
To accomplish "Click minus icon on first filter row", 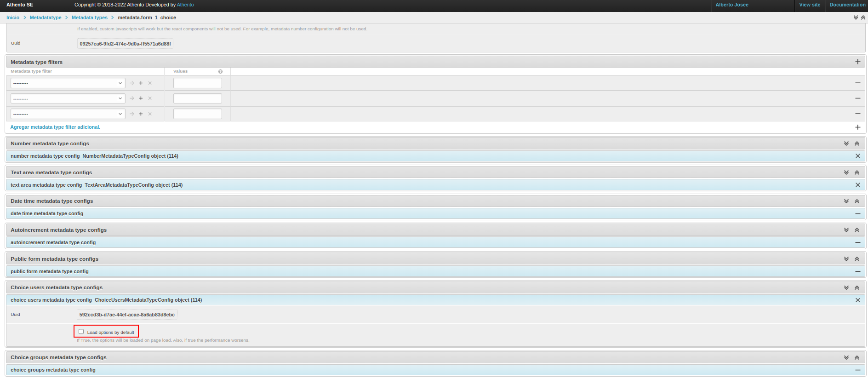I will coord(857,83).
